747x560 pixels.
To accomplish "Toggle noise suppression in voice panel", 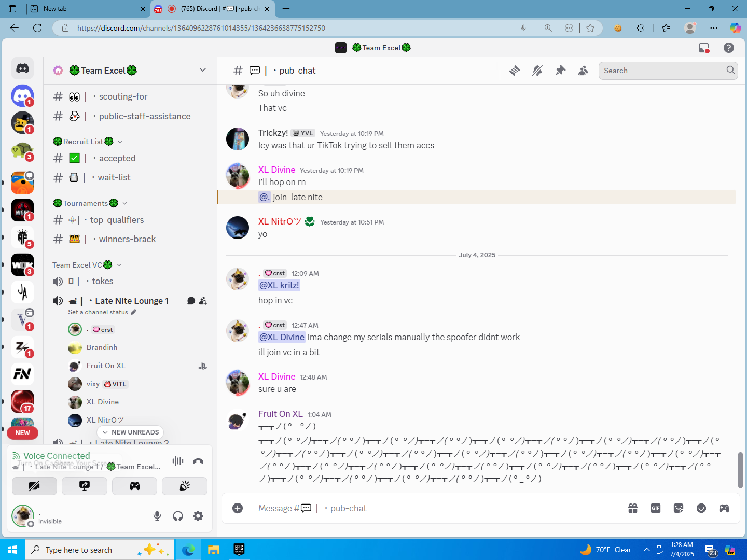I will pyautogui.click(x=178, y=461).
